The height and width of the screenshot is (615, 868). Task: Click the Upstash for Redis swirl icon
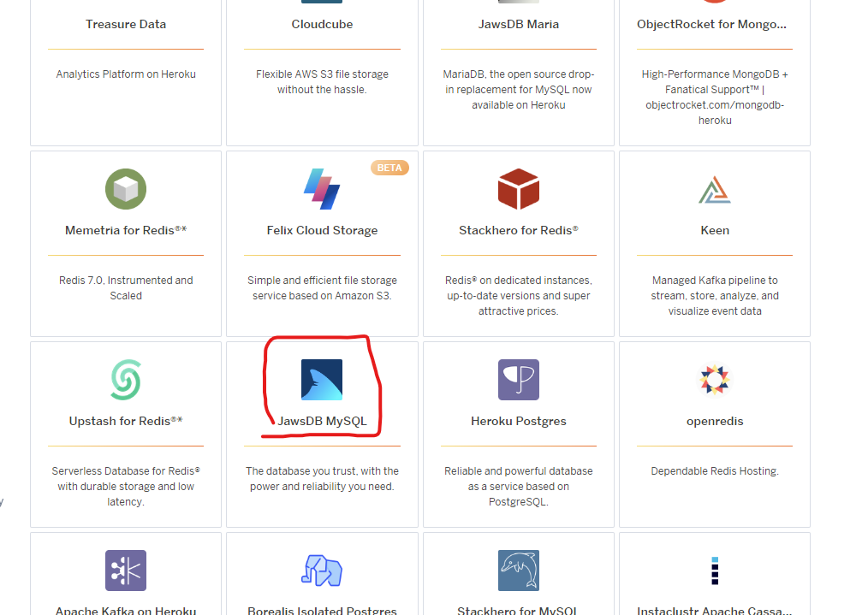(126, 380)
